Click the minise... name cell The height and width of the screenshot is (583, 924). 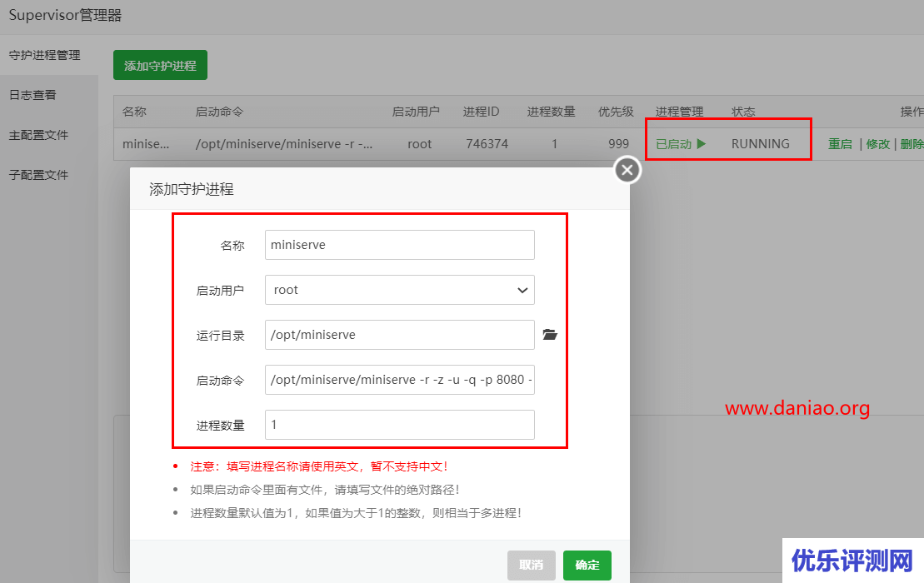(x=146, y=144)
